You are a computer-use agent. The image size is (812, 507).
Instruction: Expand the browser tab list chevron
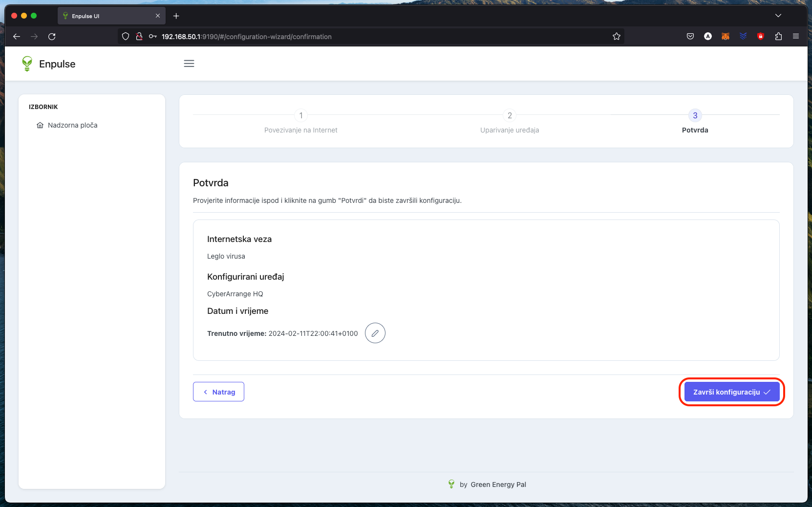[778, 16]
